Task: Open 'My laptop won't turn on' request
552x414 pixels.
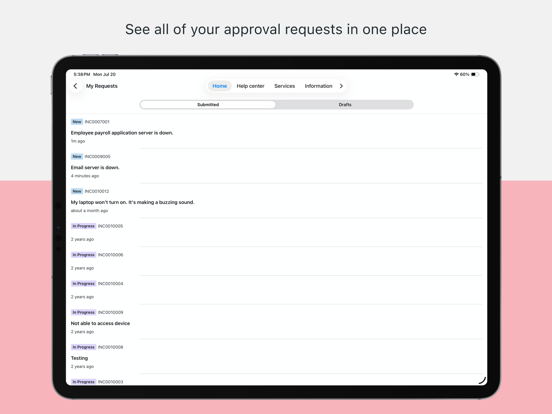Action: pos(132,202)
